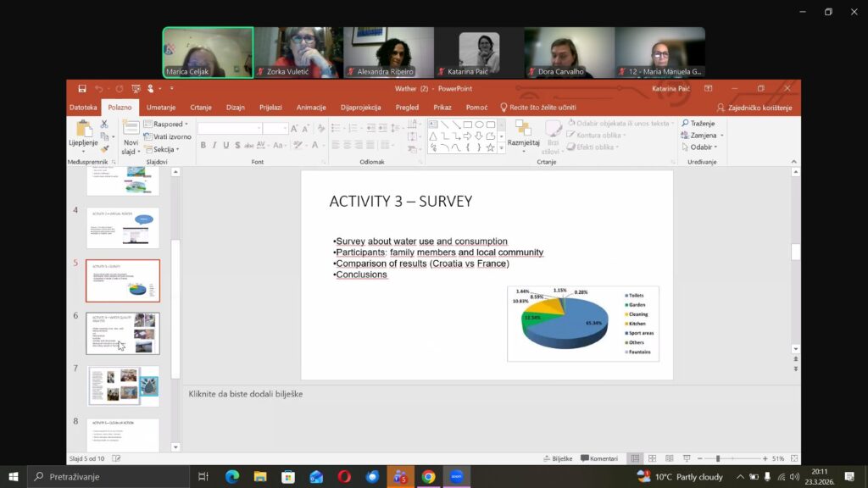Start slideshow from status bar icon

tap(686, 458)
